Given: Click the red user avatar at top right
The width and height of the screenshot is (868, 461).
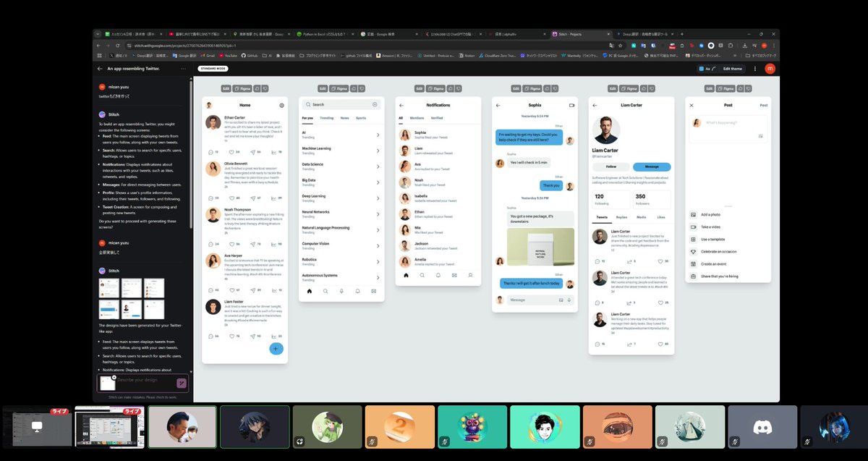Looking at the screenshot, I should point(770,69).
